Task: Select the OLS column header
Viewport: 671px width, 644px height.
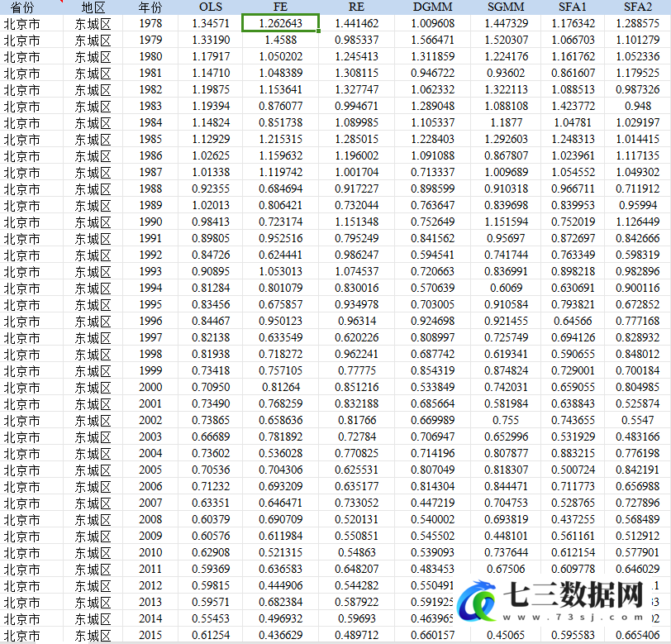Action: [211, 7]
